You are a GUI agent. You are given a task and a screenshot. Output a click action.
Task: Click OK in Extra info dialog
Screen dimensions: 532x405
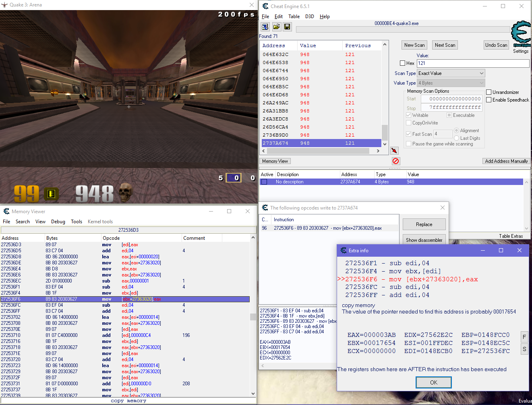pyautogui.click(x=434, y=382)
